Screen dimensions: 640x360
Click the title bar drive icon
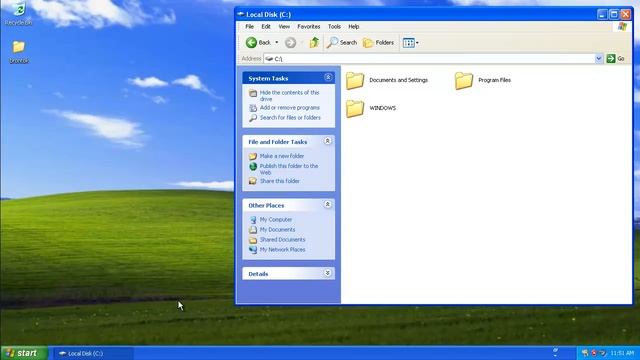point(241,14)
